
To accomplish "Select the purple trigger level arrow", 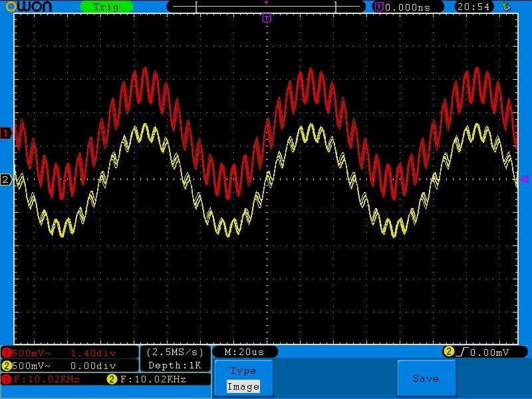I will coord(523,180).
